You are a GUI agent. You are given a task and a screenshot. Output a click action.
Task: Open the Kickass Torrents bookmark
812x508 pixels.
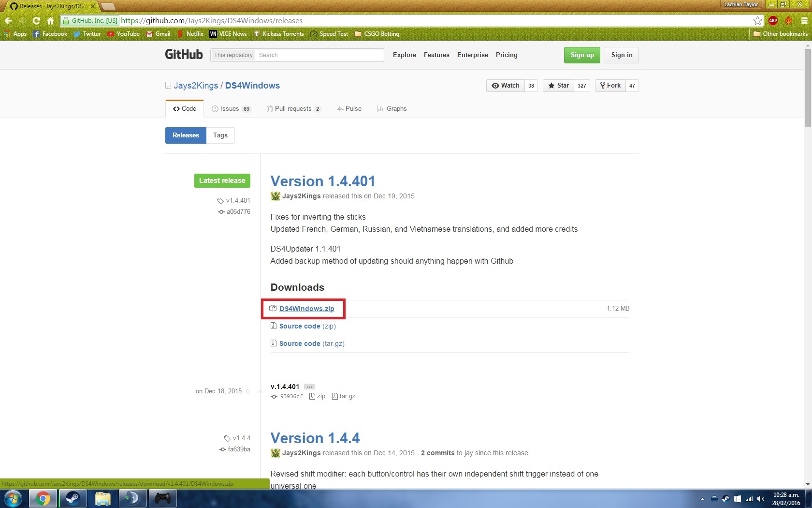click(279, 34)
